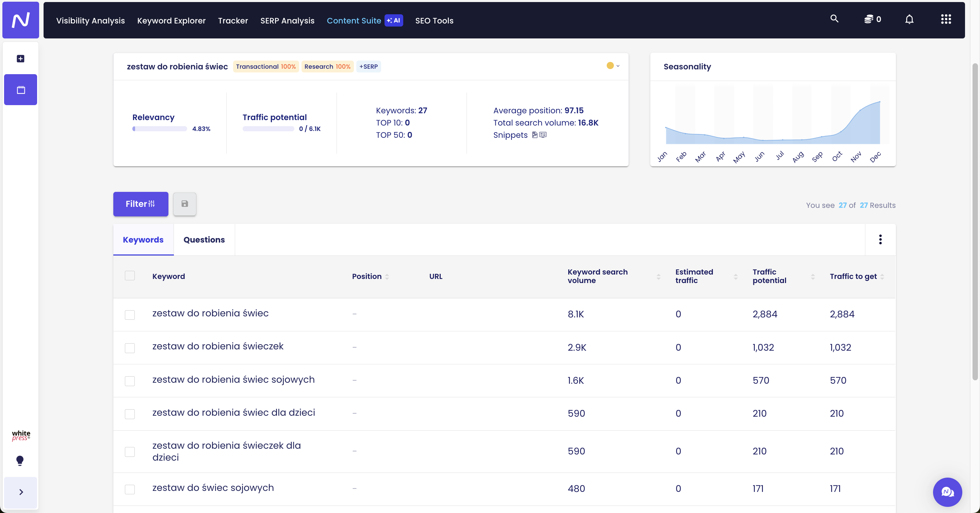Expand the sidebar with the chevron arrow
Screen dimensions: 980x513
tap(21, 492)
